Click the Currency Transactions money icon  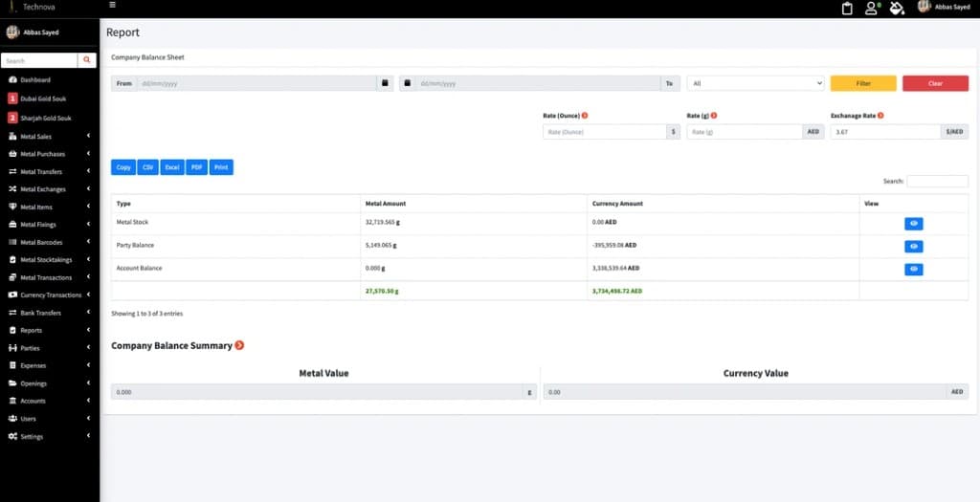[12, 295]
